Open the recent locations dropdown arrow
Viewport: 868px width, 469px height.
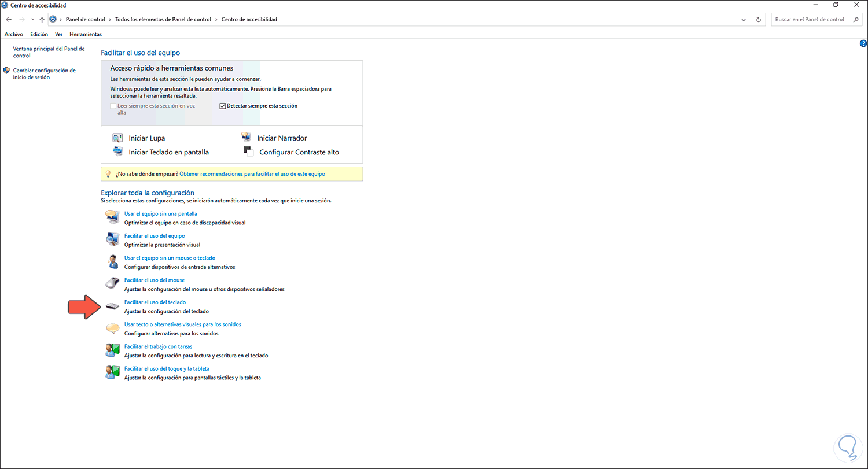click(32, 20)
